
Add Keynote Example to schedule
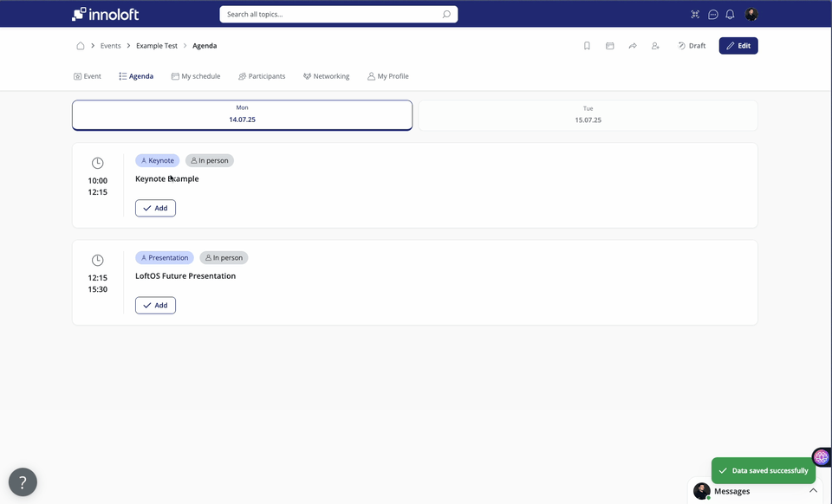pos(155,208)
